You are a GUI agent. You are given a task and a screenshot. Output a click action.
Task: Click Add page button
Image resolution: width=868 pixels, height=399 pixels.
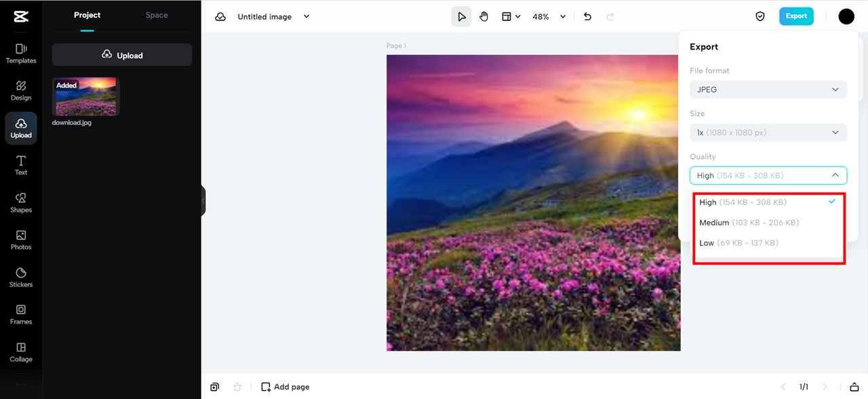pyautogui.click(x=285, y=387)
